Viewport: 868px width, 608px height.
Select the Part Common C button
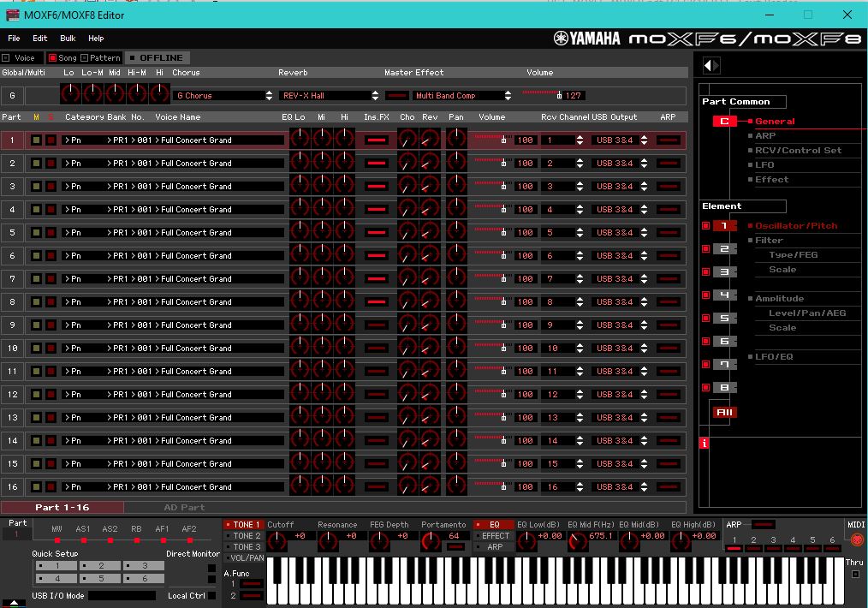click(724, 122)
